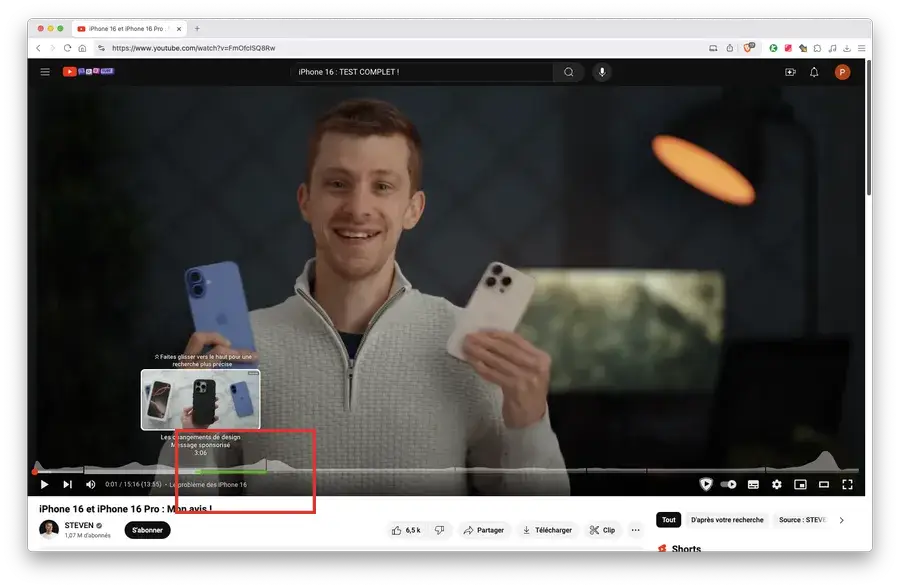Open the orange P account avatar
The width and height of the screenshot is (900, 588).
coord(842,72)
